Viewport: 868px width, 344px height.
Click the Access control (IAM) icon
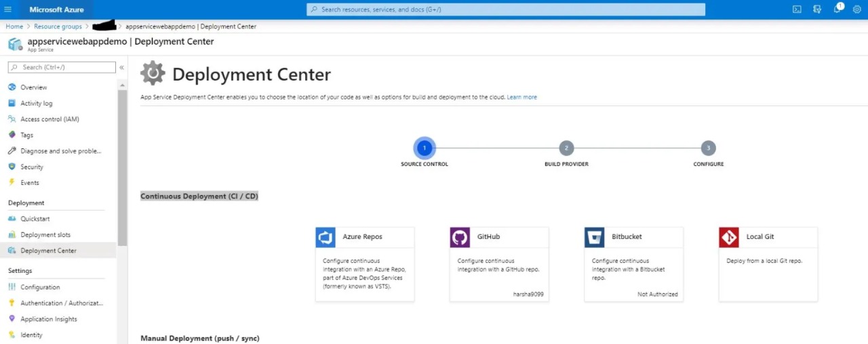point(12,119)
